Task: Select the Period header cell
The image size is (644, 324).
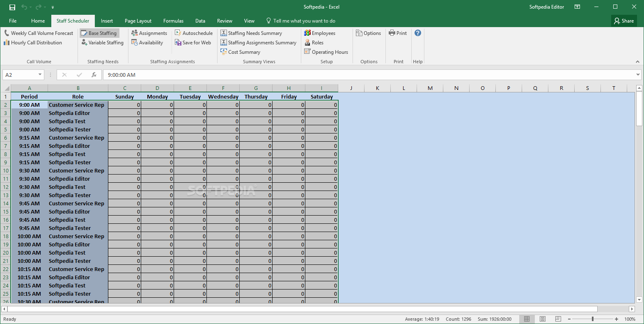Action: 30,97
